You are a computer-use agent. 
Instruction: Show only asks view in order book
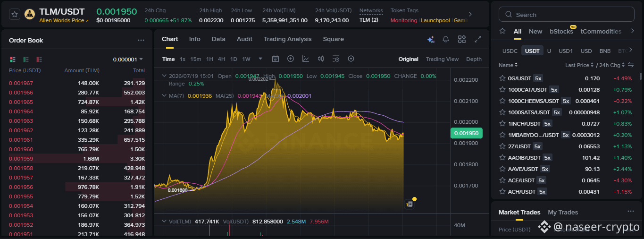pyautogui.click(x=39, y=60)
